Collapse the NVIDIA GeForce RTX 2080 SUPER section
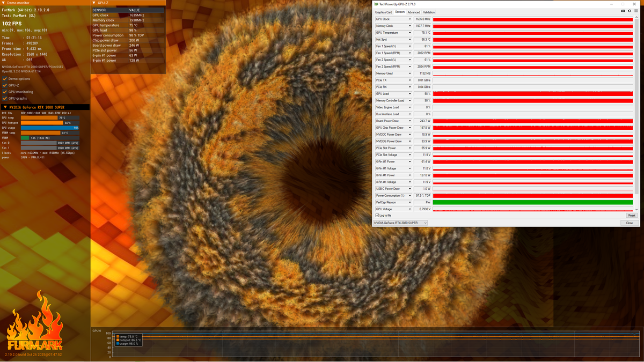 [x=5, y=107]
